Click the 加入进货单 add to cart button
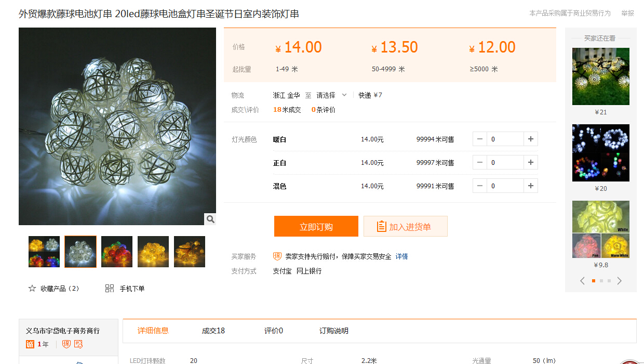This screenshot has width=644, height=364. [405, 227]
